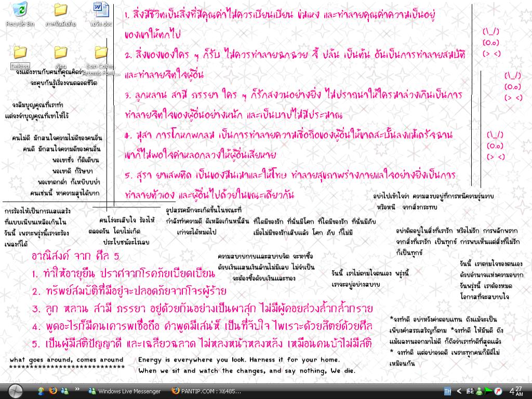532x399 pixels.
Task: Open the clock showing 4:27 AM
Action: (x=516, y=391)
